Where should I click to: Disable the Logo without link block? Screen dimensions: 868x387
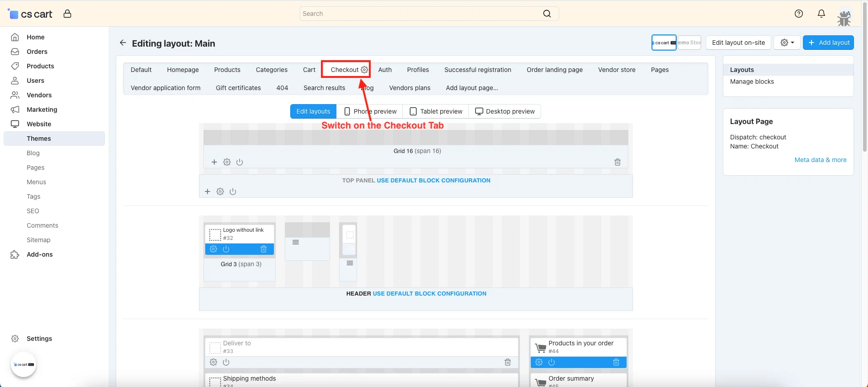pos(226,249)
